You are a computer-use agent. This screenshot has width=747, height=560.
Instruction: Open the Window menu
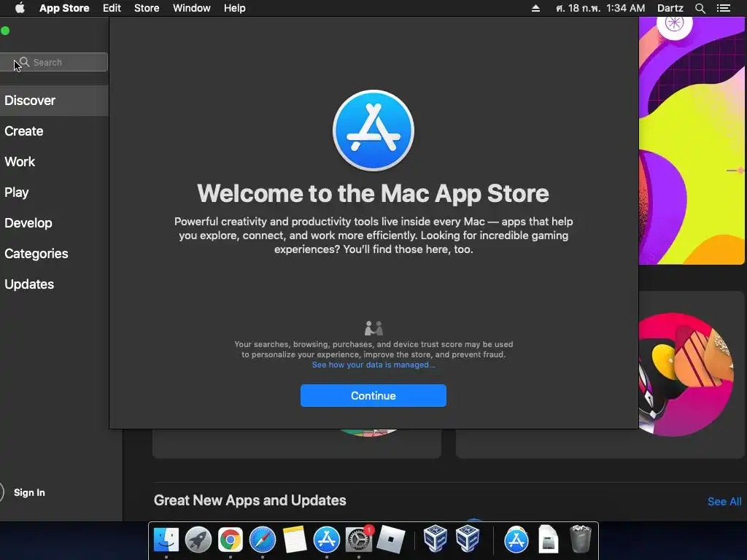[x=192, y=8]
